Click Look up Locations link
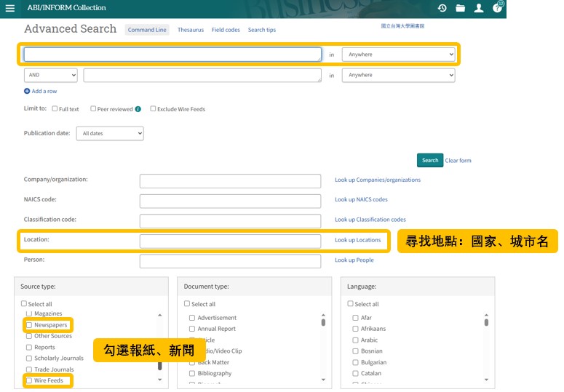The width and height of the screenshot is (564, 392). (357, 240)
